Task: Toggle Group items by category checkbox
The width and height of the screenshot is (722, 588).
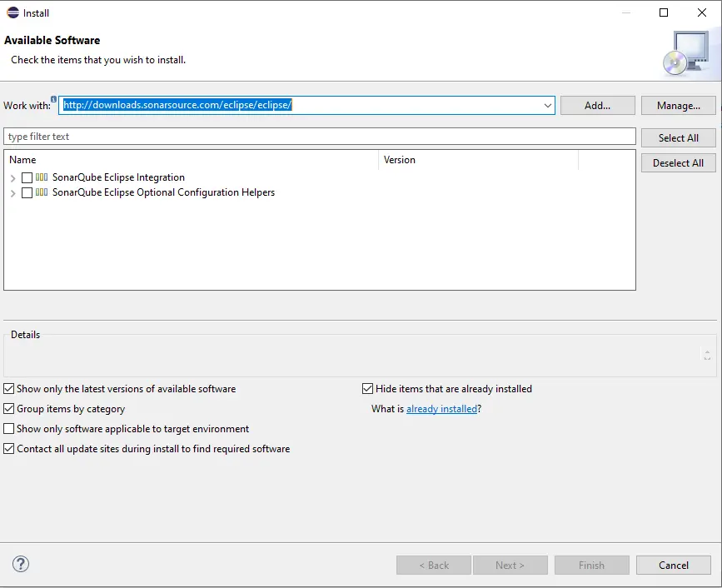Action: [x=9, y=408]
